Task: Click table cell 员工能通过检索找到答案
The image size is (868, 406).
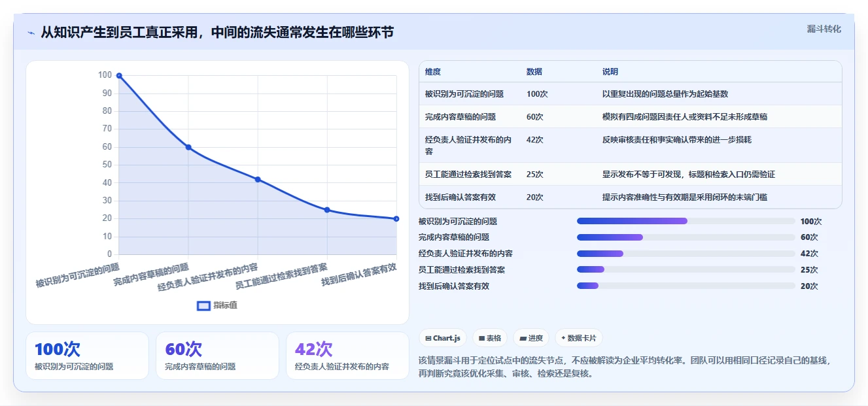Action: (x=468, y=175)
